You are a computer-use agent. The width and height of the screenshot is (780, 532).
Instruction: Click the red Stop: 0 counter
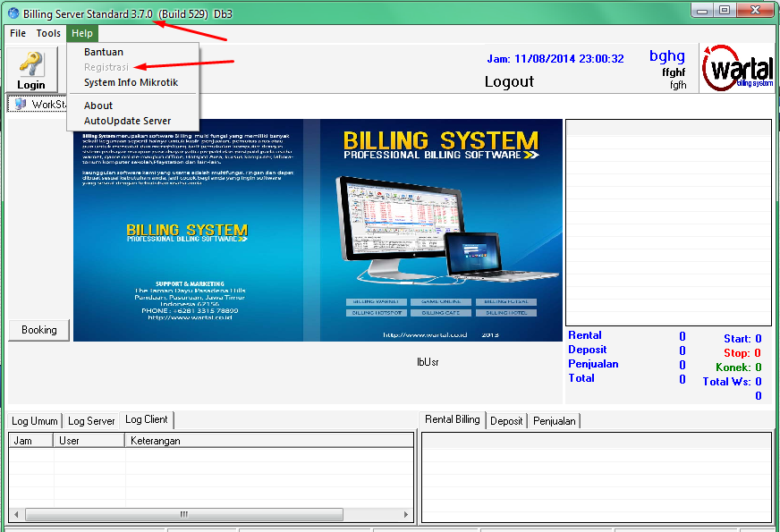pyautogui.click(x=742, y=353)
